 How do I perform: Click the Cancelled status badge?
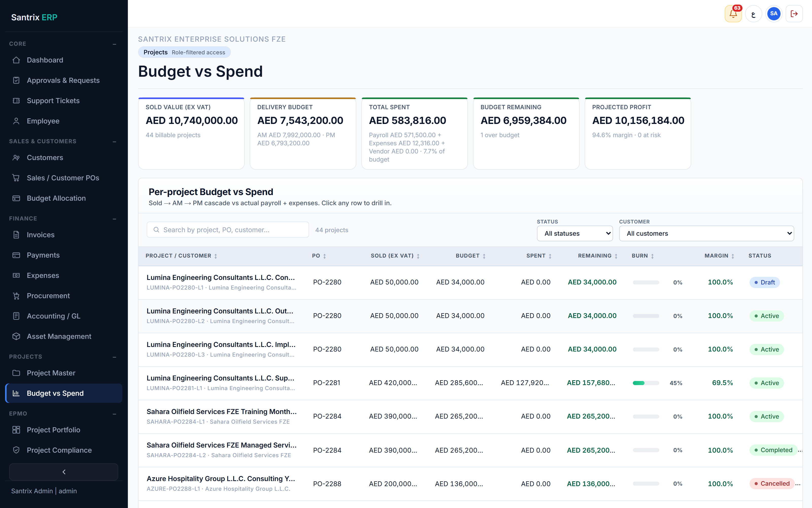click(772, 484)
